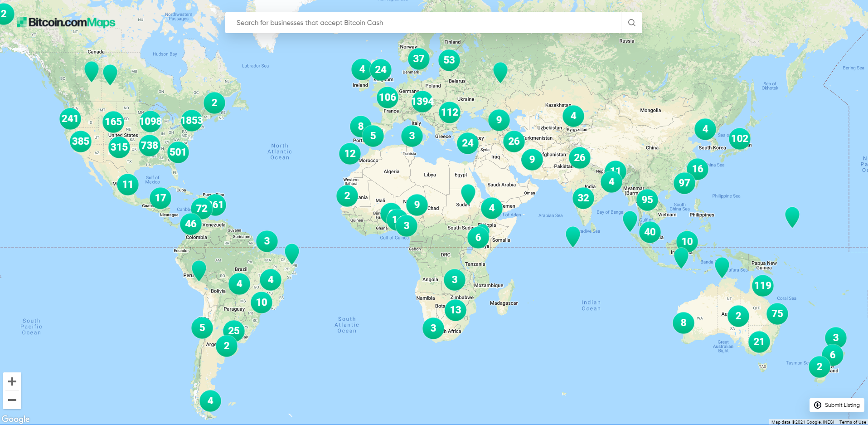
Task: Select the 16 cluster near East China Sea
Action: pyautogui.click(x=698, y=169)
